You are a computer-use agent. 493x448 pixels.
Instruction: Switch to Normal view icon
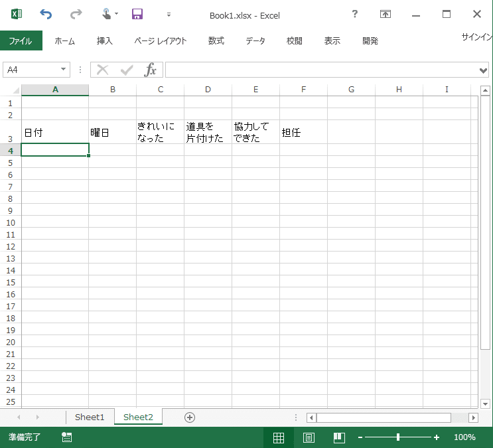pyautogui.click(x=279, y=437)
